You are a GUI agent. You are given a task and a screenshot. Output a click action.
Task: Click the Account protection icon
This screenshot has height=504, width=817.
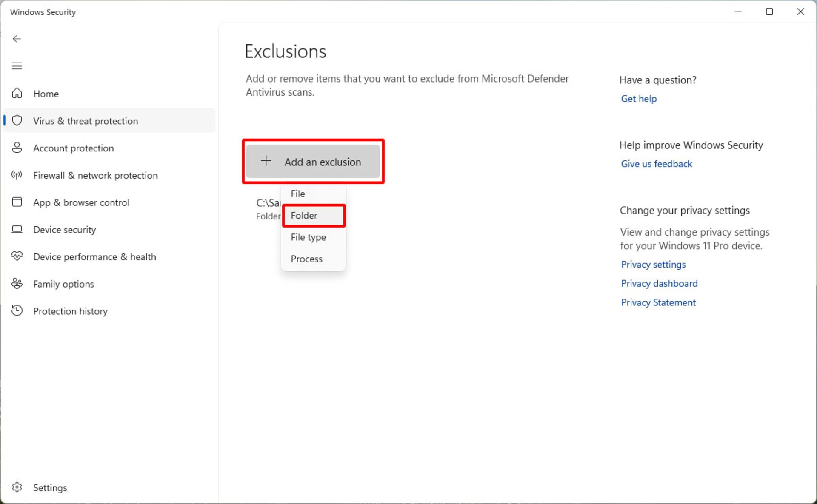pyautogui.click(x=17, y=148)
